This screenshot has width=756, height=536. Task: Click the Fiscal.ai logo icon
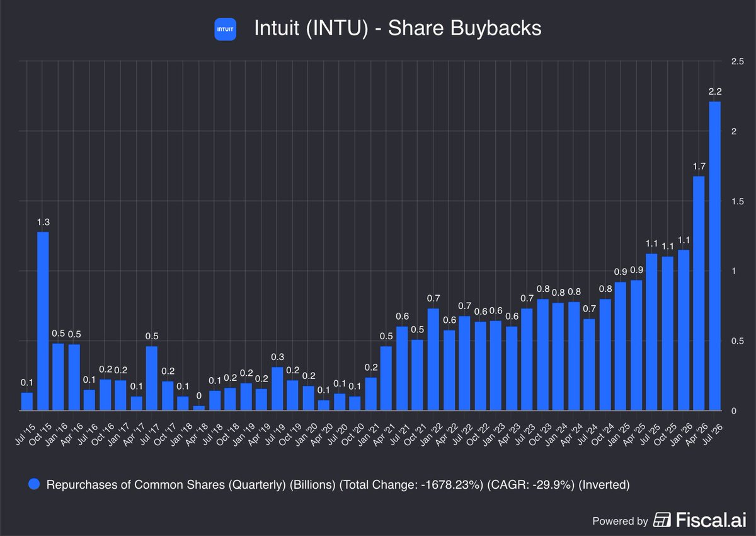pyautogui.click(x=662, y=519)
